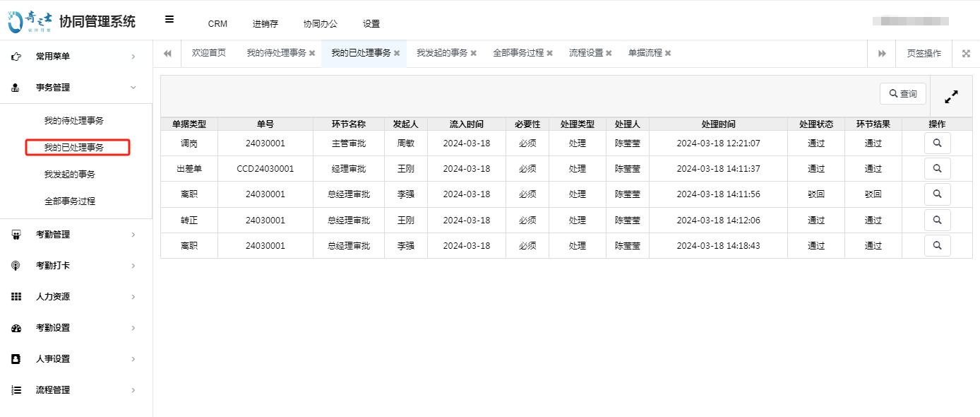980x417 pixels.
Task: Expand the 人事设置 menu chevron
Action: (133, 358)
